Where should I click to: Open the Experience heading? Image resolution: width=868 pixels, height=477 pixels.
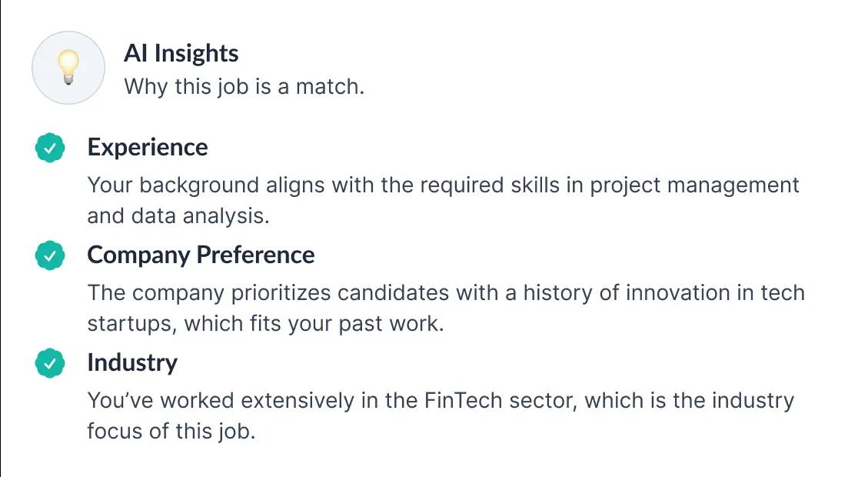[148, 147]
